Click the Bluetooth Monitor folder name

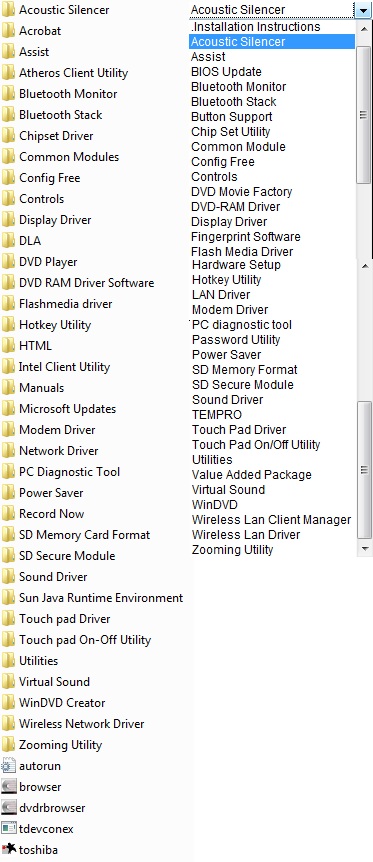(x=68, y=93)
